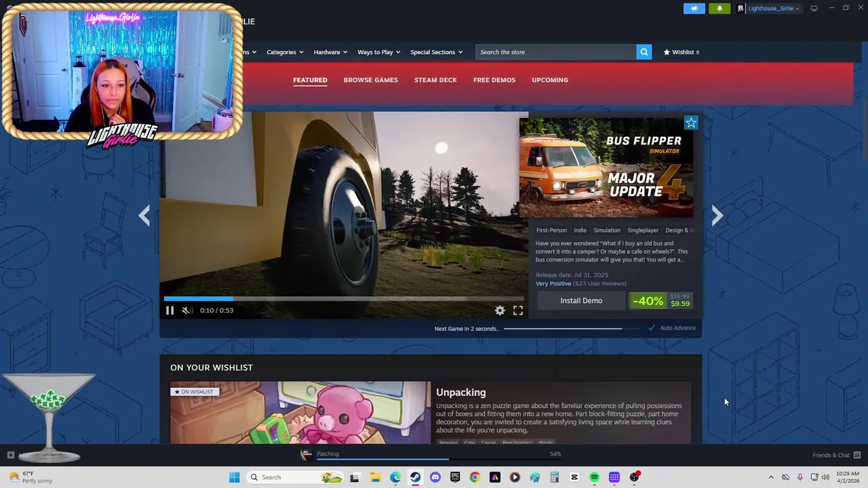Show hidden system tray icons chevron

771,477
